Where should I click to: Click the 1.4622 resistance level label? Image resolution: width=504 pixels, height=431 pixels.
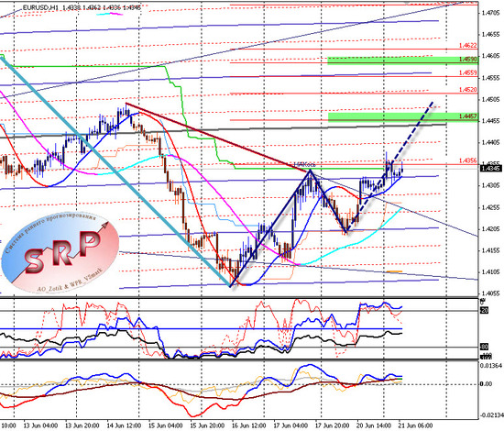click(467, 46)
